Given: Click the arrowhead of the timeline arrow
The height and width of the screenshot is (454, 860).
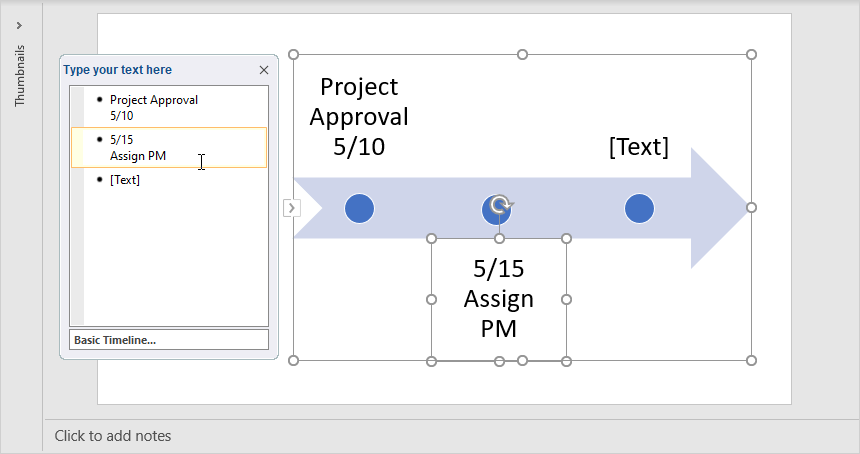Looking at the screenshot, I should [722, 208].
